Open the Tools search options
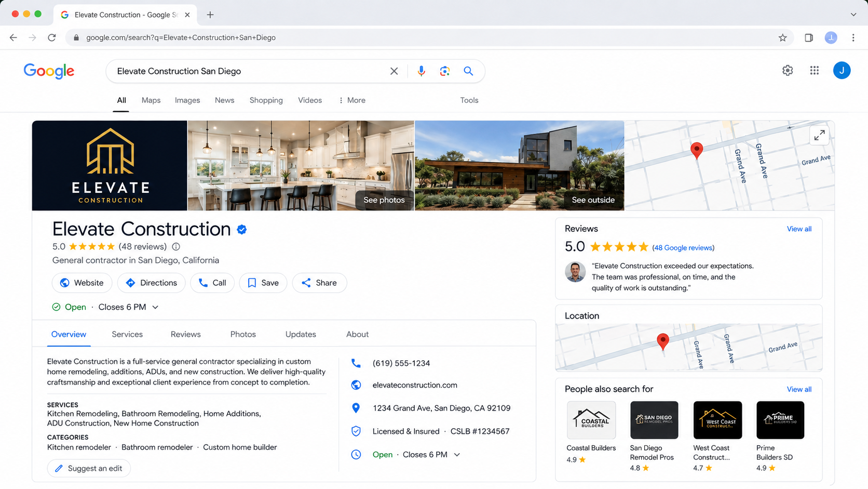 pyautogui.click(x=469, y=100)
